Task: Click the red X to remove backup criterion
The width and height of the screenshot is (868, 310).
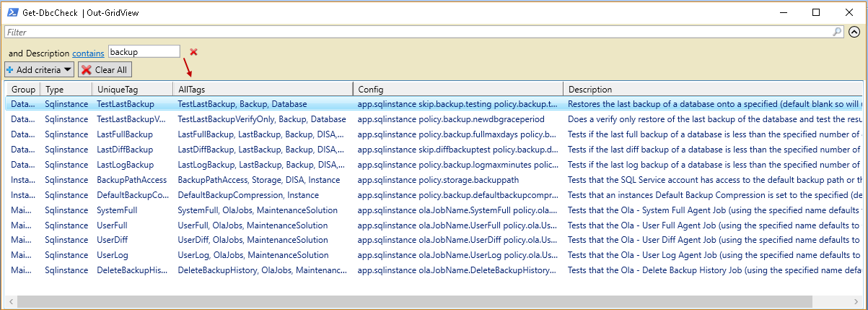Action: click(193, 52)
